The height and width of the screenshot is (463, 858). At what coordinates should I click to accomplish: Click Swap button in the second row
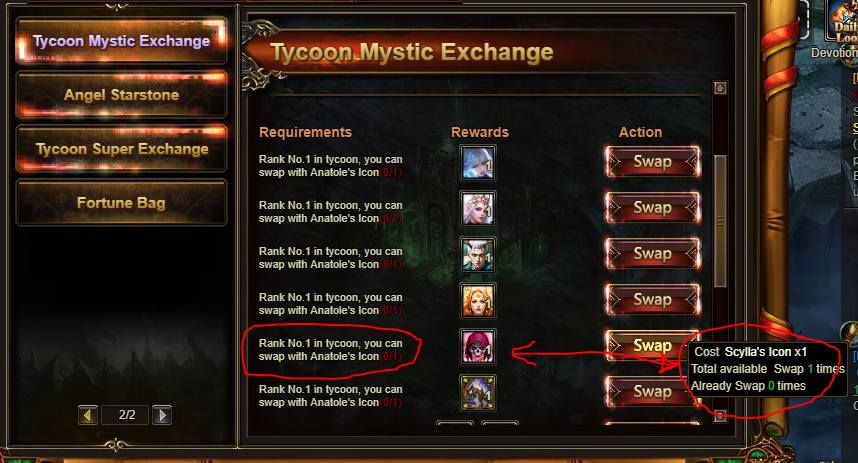(652, 208)
